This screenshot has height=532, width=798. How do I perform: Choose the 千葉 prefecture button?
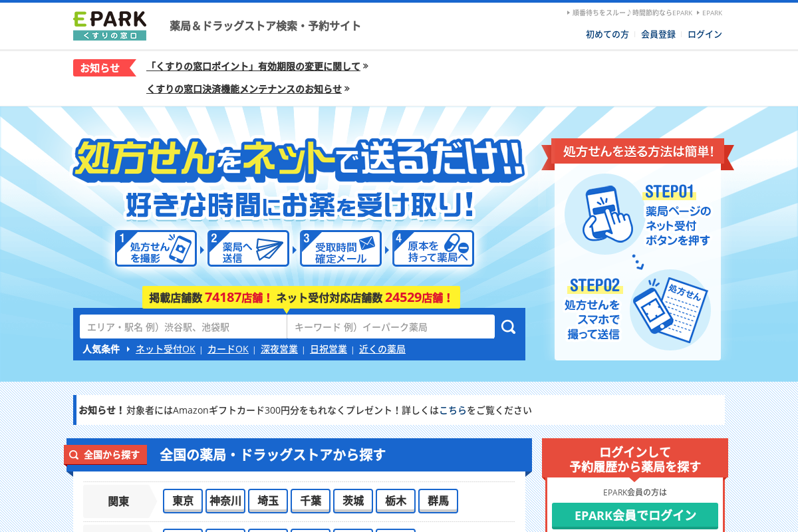(311, 501)
